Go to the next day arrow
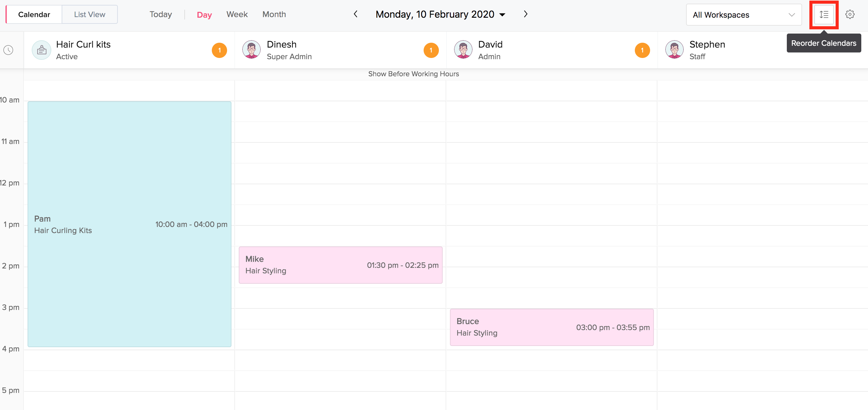Viewport: 868px width, 410px height. pos(525,14)
